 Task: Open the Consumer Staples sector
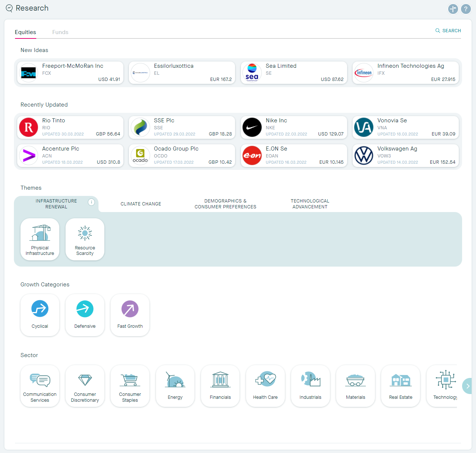point(130,386)
